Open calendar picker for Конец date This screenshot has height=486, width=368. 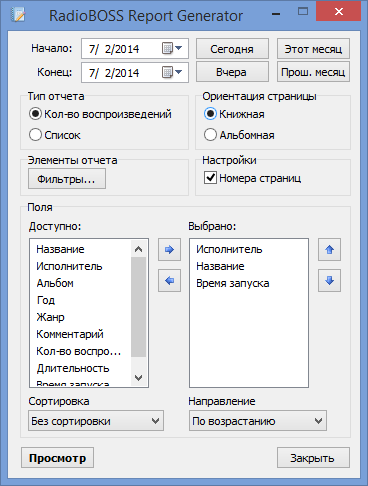172,72
